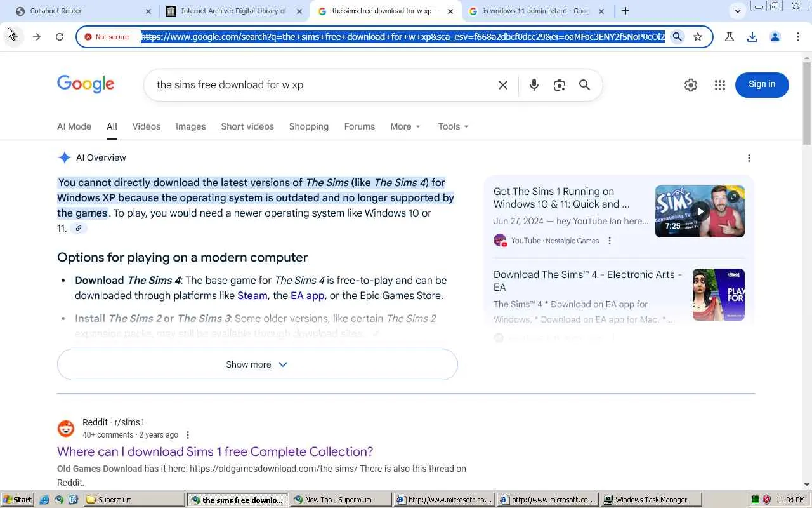
Task: Click the Sign in button
Action: click(762, 84)
